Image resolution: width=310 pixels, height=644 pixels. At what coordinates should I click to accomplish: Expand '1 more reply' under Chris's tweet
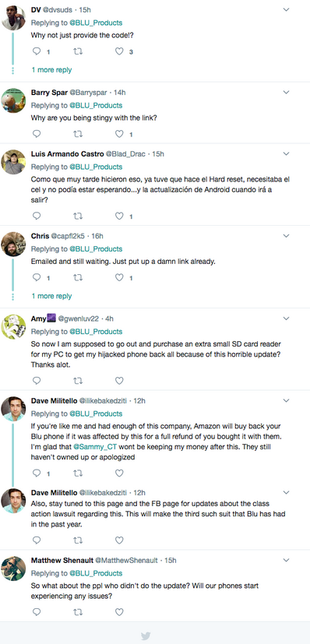point(51,296)
